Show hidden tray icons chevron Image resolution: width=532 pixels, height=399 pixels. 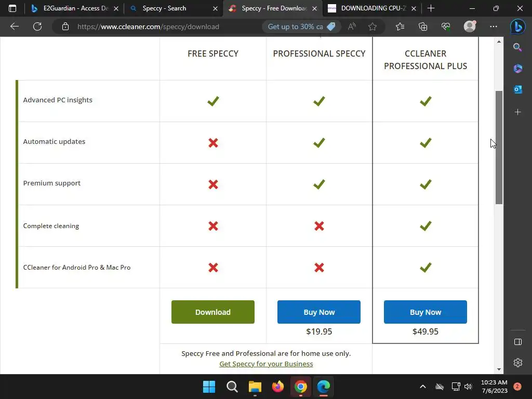[423, 387]
